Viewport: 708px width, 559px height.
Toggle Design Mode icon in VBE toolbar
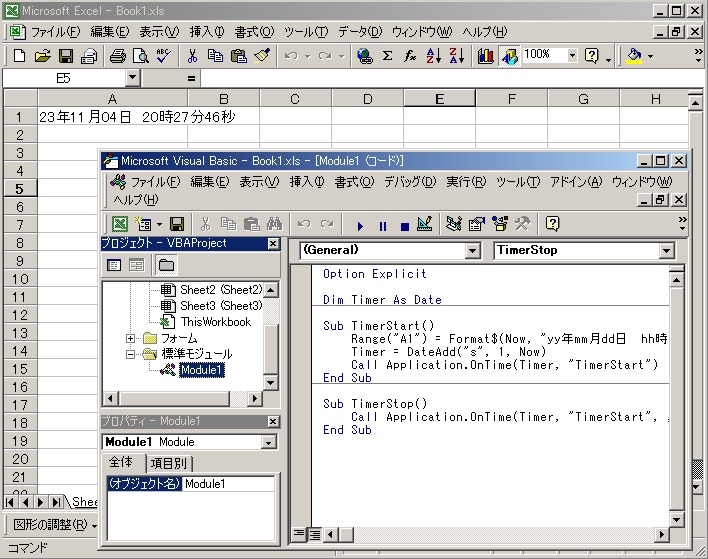point(424,224)
